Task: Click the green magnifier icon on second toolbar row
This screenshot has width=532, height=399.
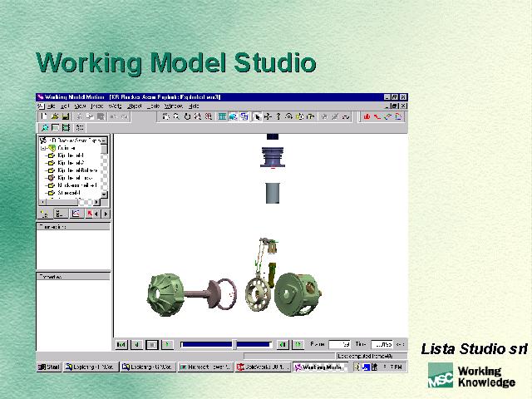Action: (44, 127)
